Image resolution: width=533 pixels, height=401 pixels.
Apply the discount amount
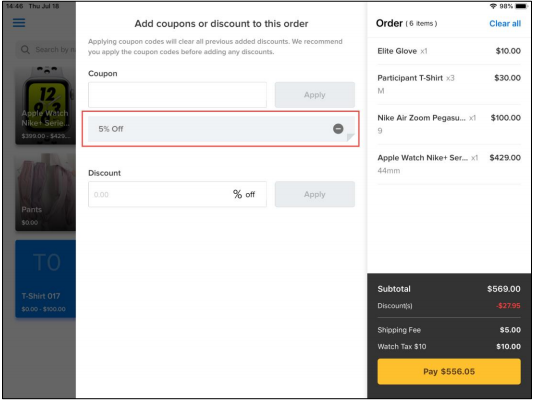click(x=315, y=194)
